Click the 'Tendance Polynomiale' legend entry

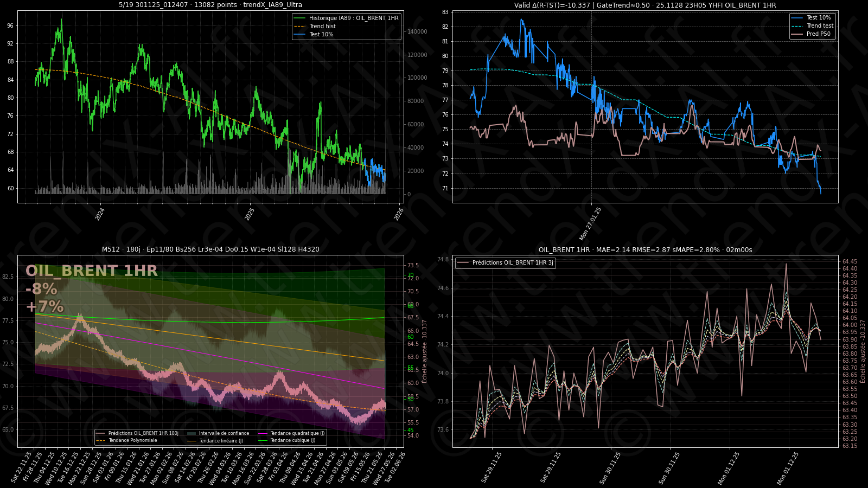click(132, 440)
